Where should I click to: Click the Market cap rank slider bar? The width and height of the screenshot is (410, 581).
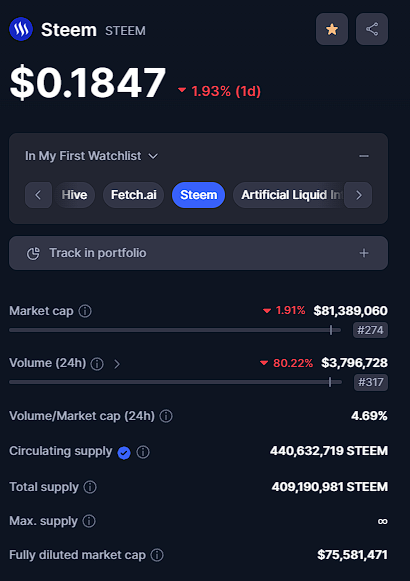[x=175, y=330]
